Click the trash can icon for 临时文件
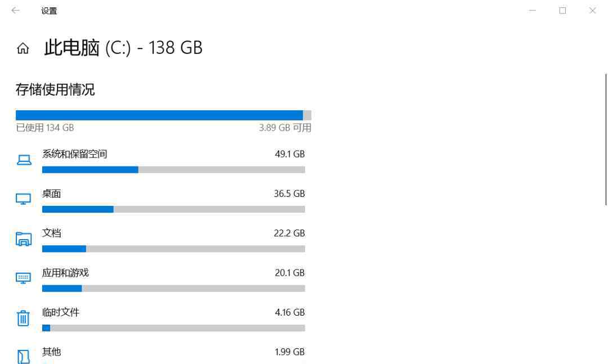The image size is (608, 364). tap(23, 318)
